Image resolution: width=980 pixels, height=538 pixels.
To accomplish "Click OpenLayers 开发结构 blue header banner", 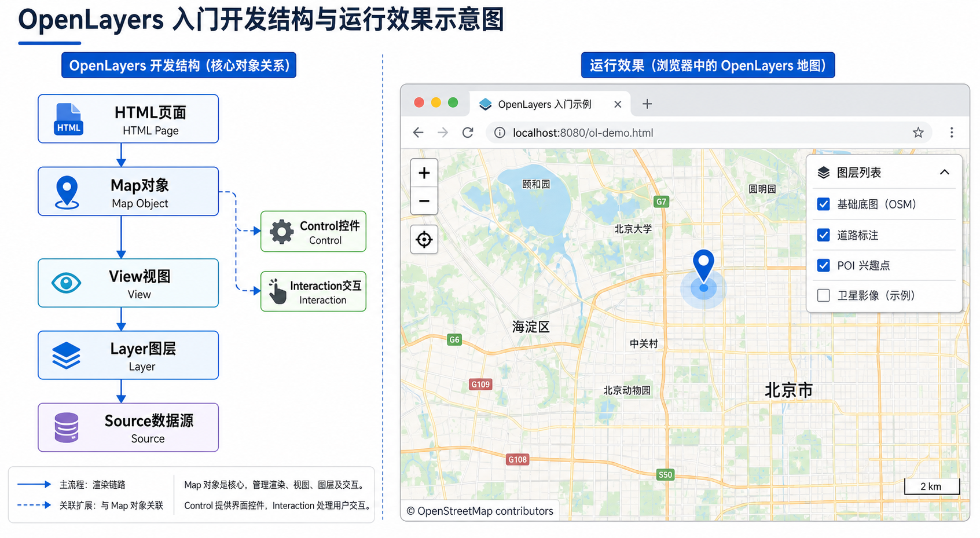I will 179,65.
